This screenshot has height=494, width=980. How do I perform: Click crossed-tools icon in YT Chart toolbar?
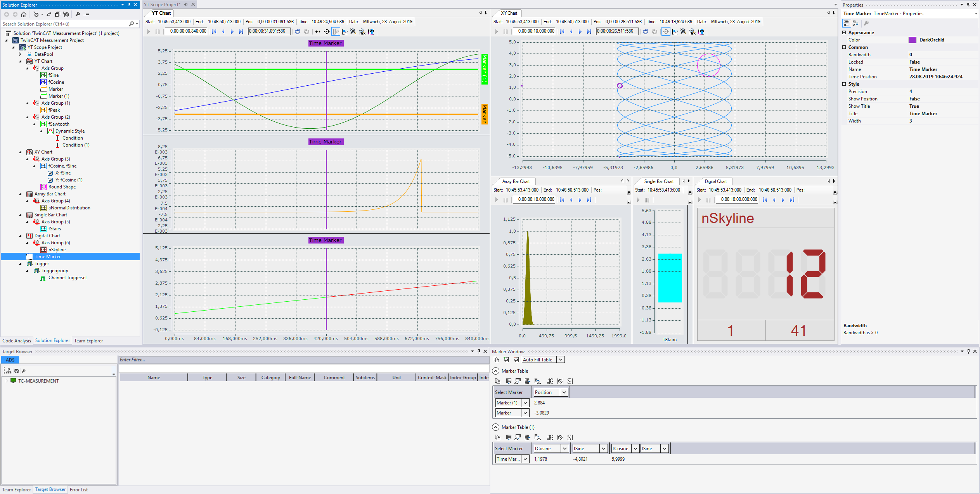pos(353,31)
